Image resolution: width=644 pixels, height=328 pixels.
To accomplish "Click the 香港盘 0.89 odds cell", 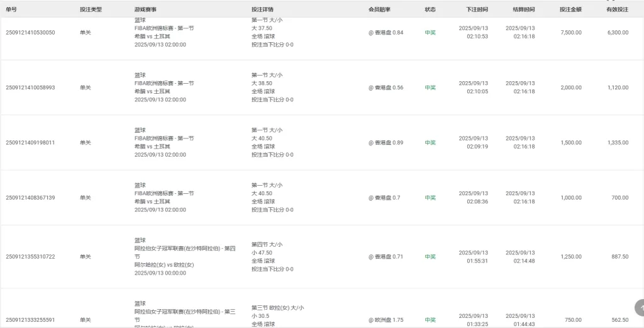I will click(x=386, y=143).
